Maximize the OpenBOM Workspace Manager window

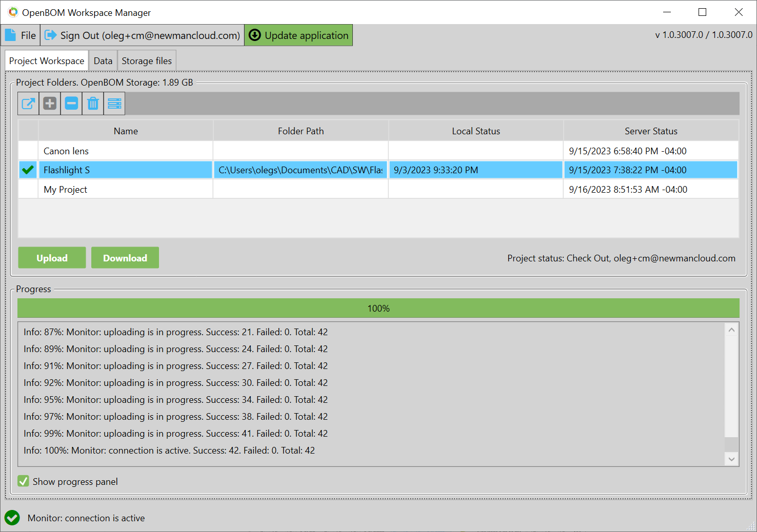(703, 12)
